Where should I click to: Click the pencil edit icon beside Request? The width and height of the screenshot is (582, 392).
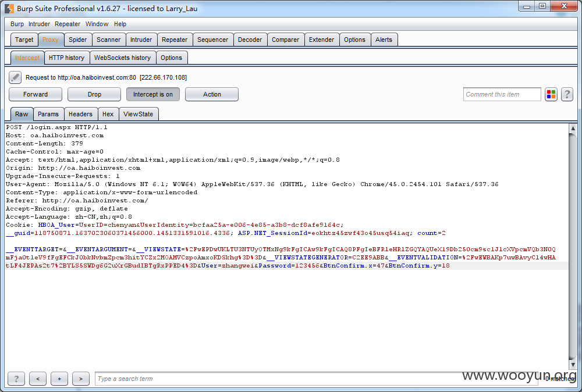coord(15,77)
